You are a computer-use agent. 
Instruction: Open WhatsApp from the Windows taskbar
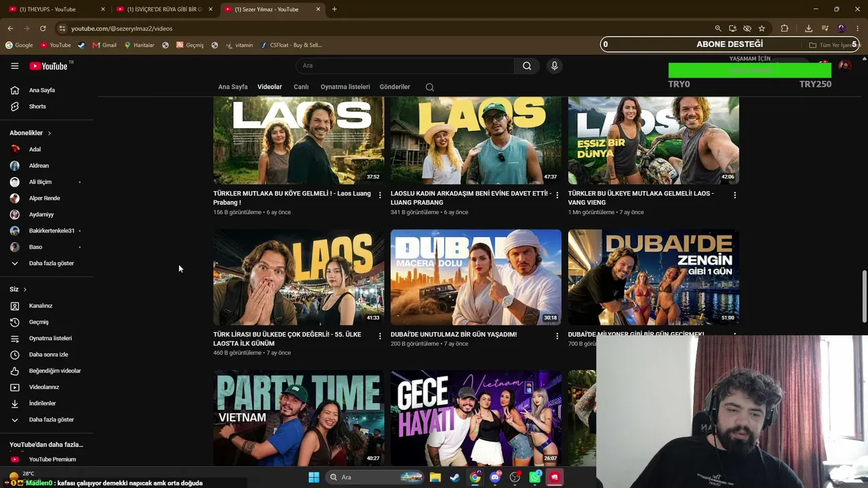pyautogui.click(x=535, y=477)
